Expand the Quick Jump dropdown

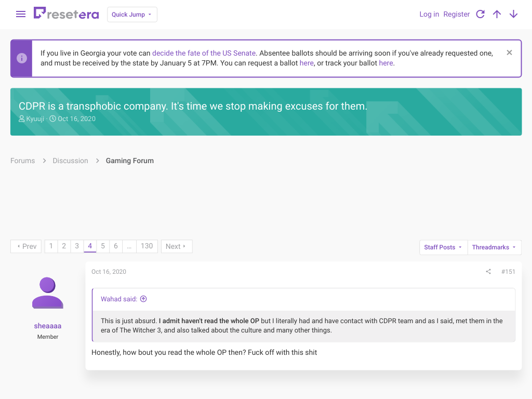132,15
